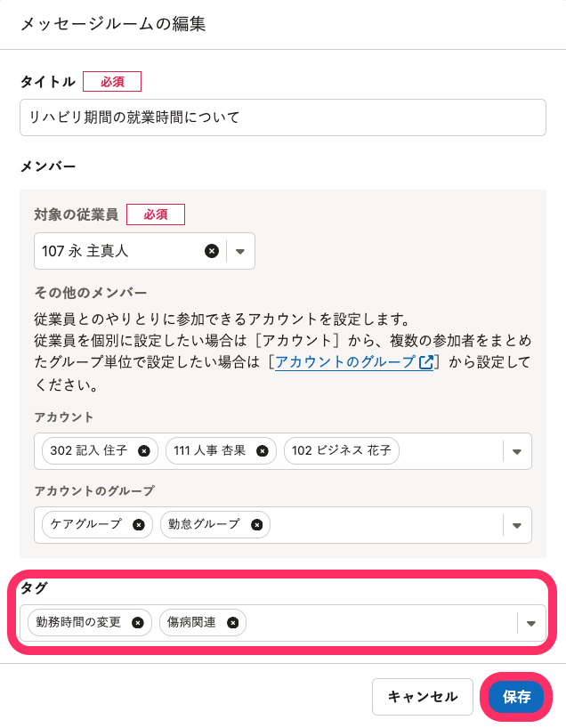
Task: Remove 302 記入 住子 from accounts
Action: (x=143, y=451)
